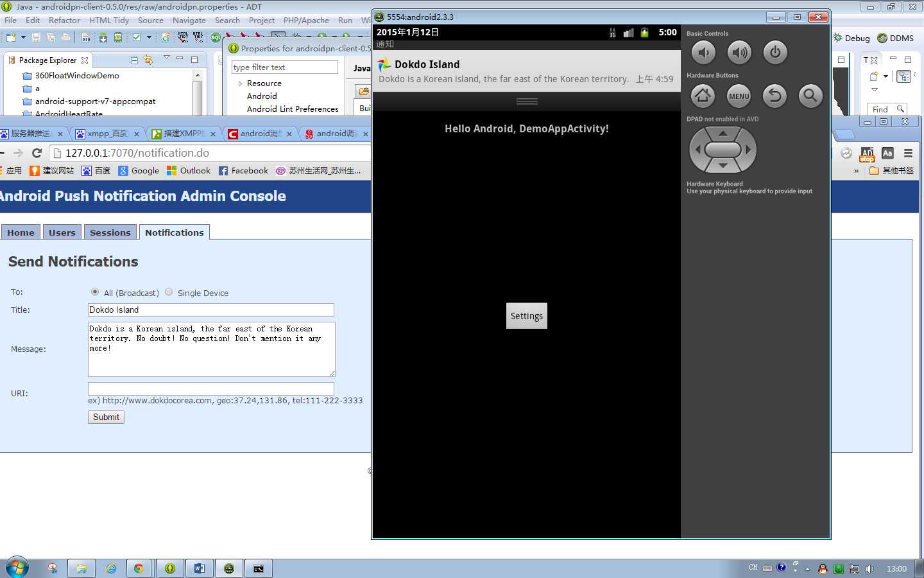This screenshot has width=924, height=578.
Task: Open the Debug perspective
Action: click(851, 38)
